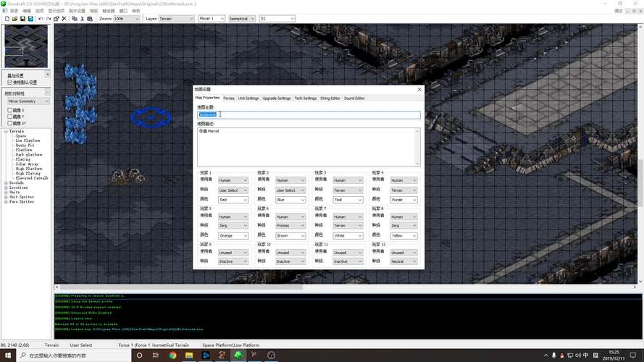Switch to the Unit Settings tab
This screenshot has width=644, height=362.
[x=248, y=98]
